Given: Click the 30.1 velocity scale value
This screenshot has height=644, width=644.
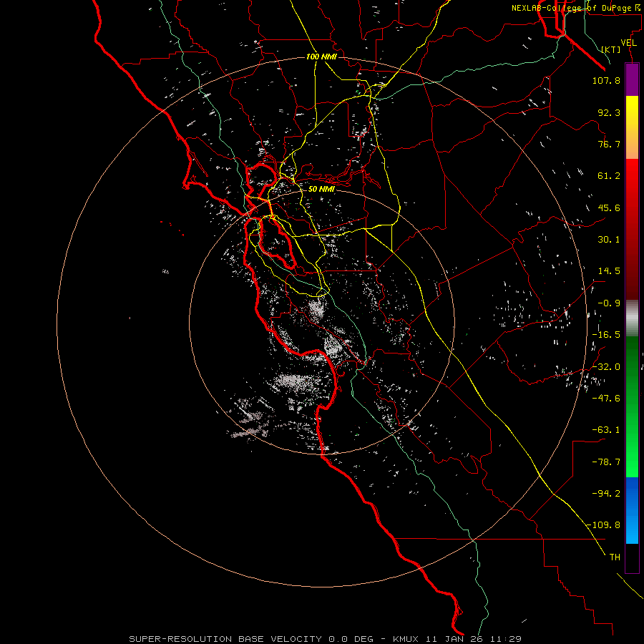Looking at the screenshot, I should click(609, 240).
